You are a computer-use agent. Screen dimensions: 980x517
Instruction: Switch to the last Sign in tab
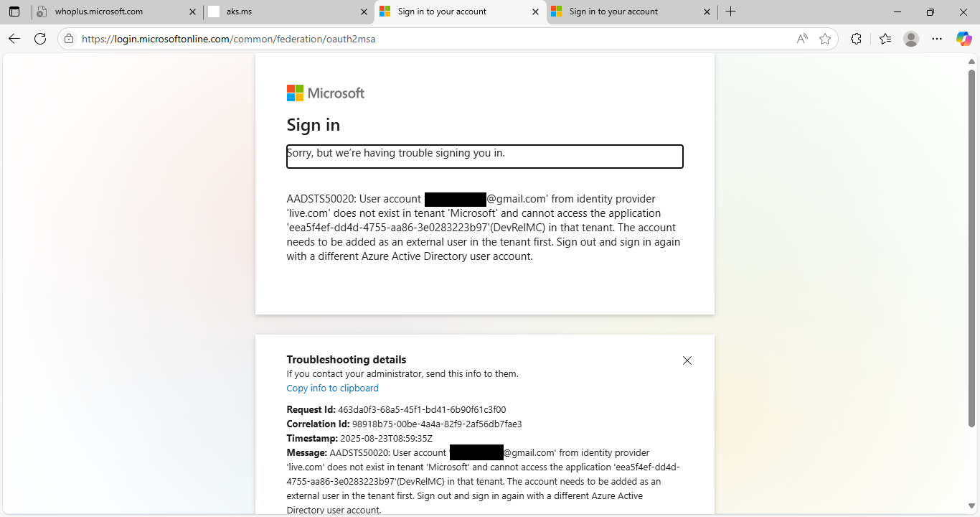(x=631, y=11)
